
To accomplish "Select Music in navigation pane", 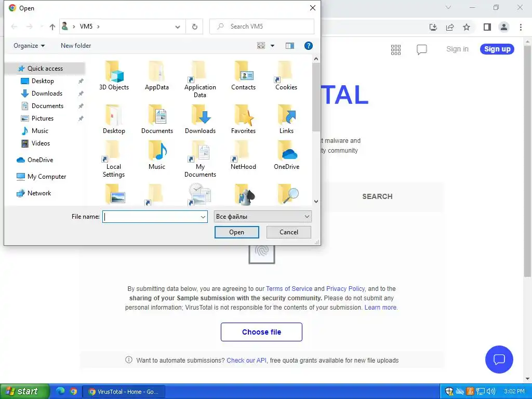I will pos(39,130).
